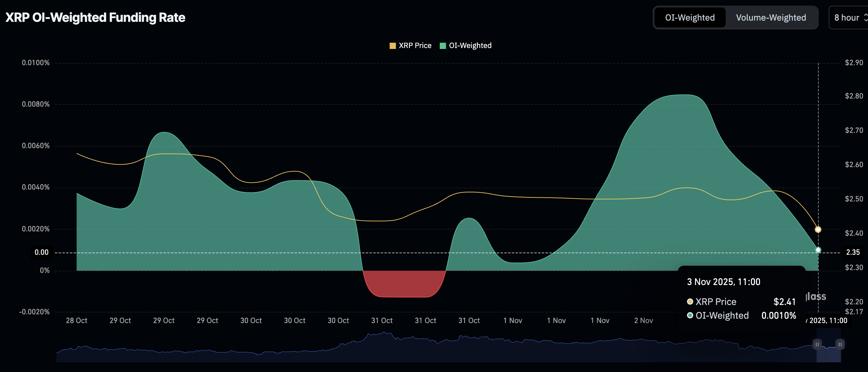Click the yellow dot in tooltip
The width and height of the screenshot is (868, 372).
coord(690,302)
